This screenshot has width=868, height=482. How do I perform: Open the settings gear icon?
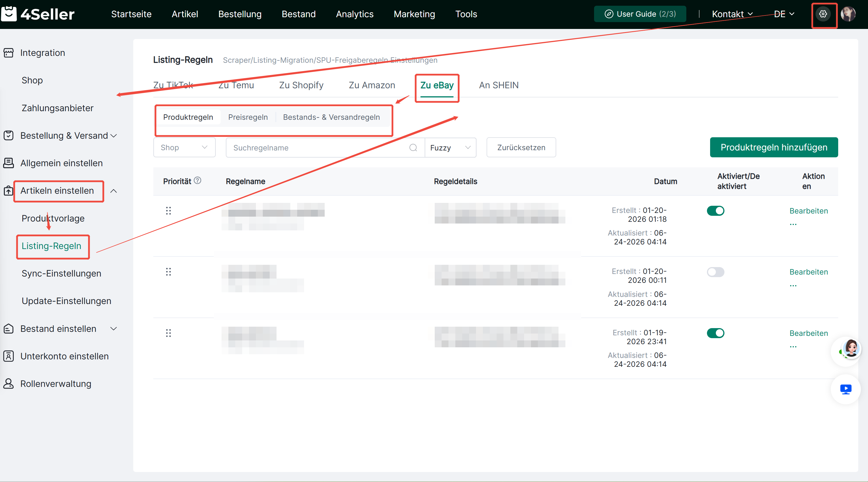[823, 14]
